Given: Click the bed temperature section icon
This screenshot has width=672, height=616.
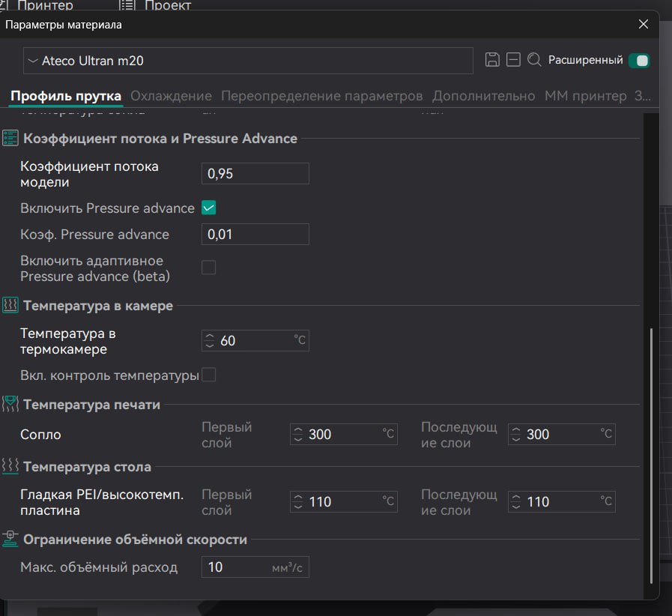Looking at the screenshot, I should (x=10, y=467).
